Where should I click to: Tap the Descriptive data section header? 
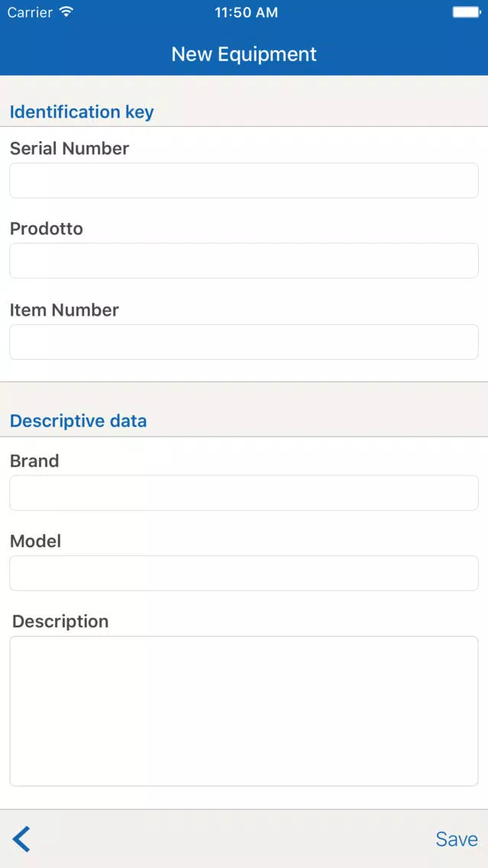(x=79, y=421)
